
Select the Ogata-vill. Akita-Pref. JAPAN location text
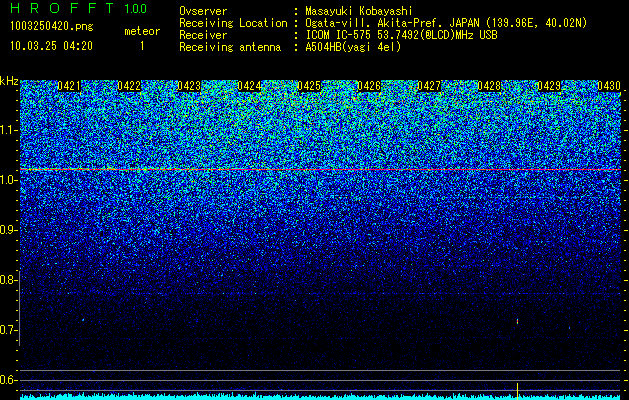446,23
